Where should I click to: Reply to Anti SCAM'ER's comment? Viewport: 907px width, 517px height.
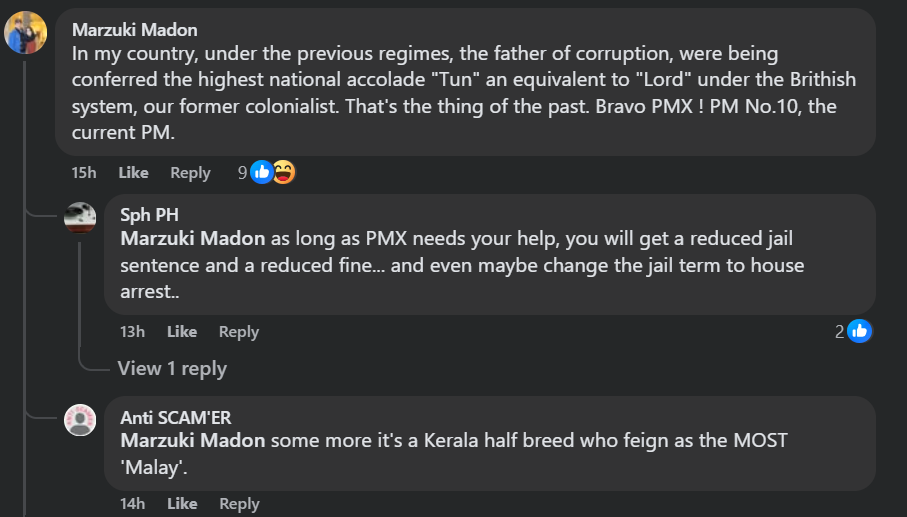[x=239, y=504]
